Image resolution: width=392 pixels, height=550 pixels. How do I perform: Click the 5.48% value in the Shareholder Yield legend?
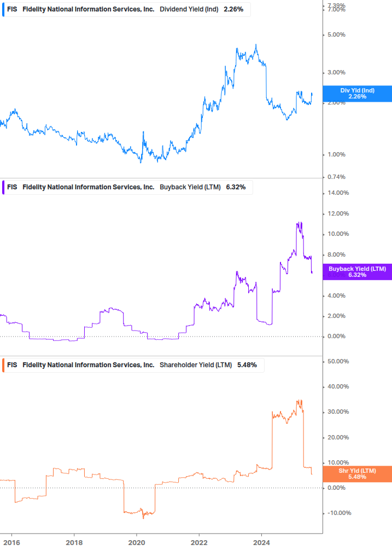tap(247, 365)
